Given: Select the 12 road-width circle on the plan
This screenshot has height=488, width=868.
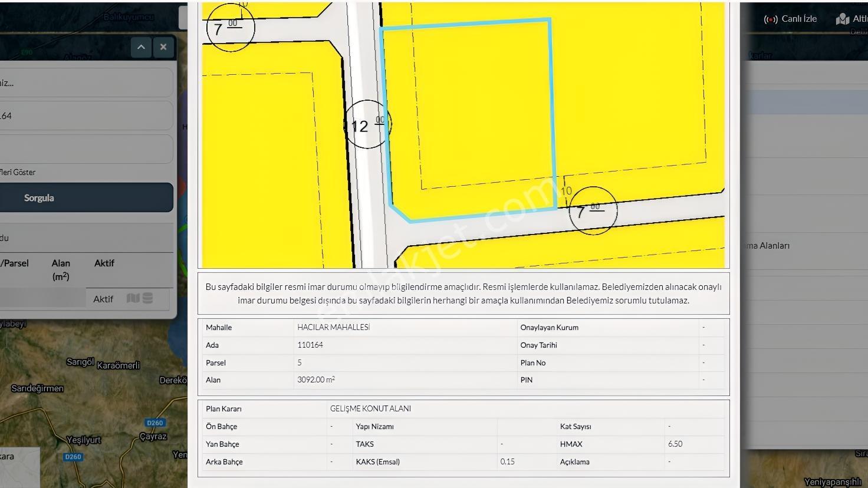Looking at the screenshot, I should point(367,125).
